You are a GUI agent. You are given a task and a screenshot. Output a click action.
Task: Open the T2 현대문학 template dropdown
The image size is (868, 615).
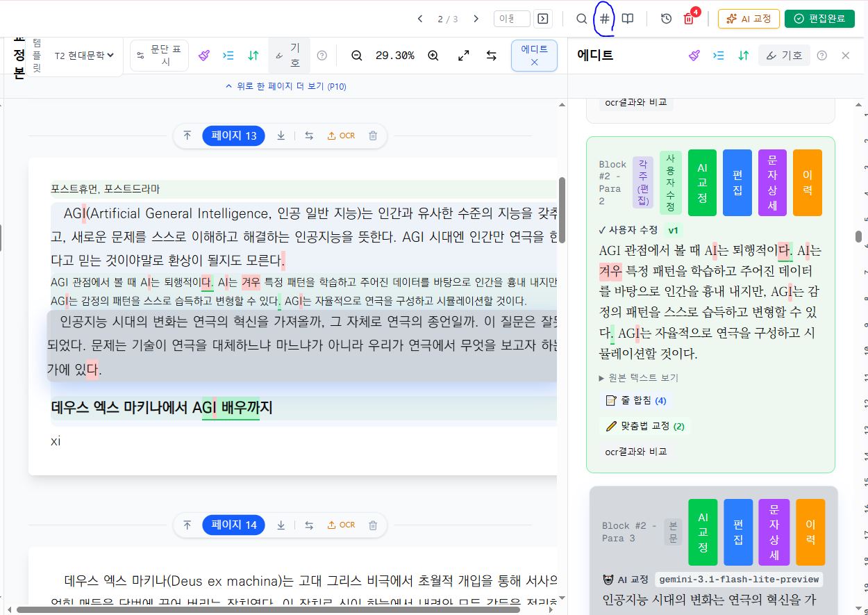[84, 56]
